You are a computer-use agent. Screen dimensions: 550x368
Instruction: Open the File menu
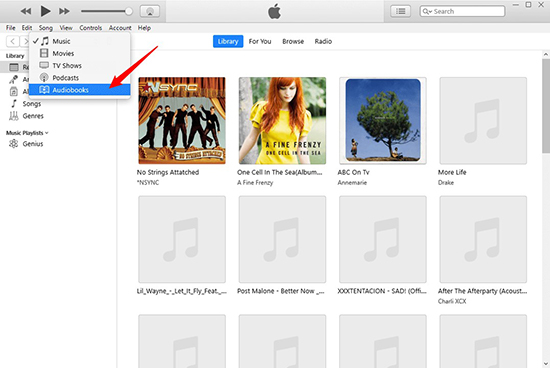[11, 28]
